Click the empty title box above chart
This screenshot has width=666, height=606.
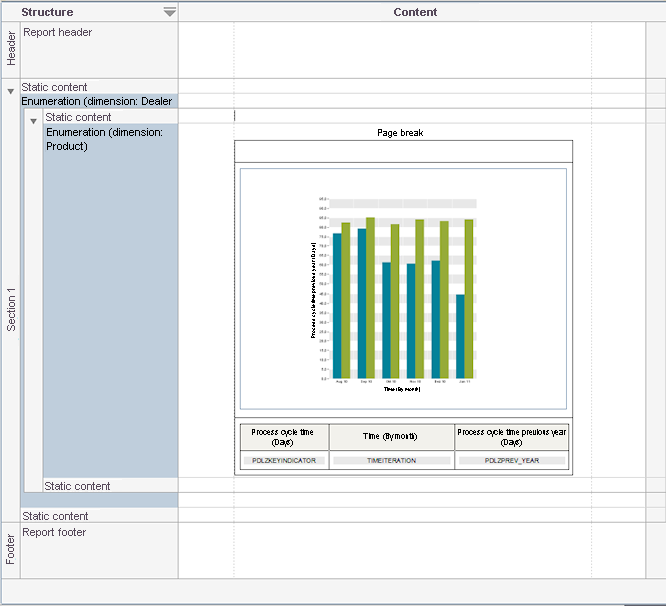point(403,151)
